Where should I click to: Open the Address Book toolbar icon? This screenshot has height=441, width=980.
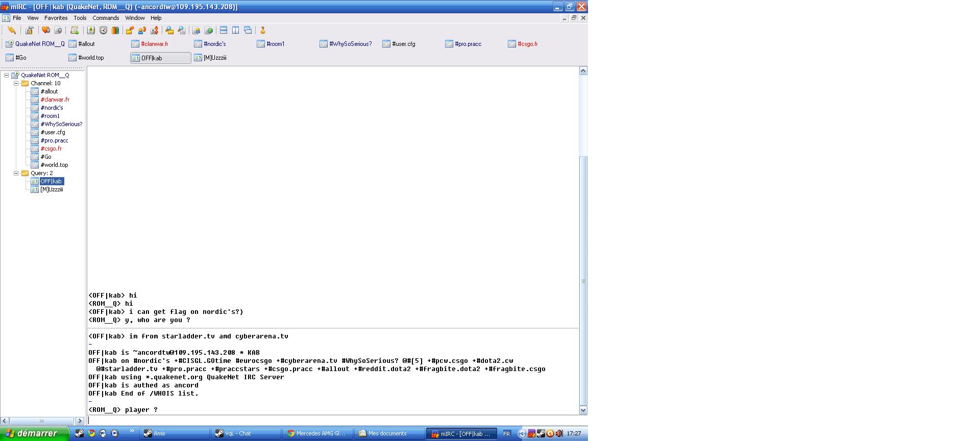91,30
